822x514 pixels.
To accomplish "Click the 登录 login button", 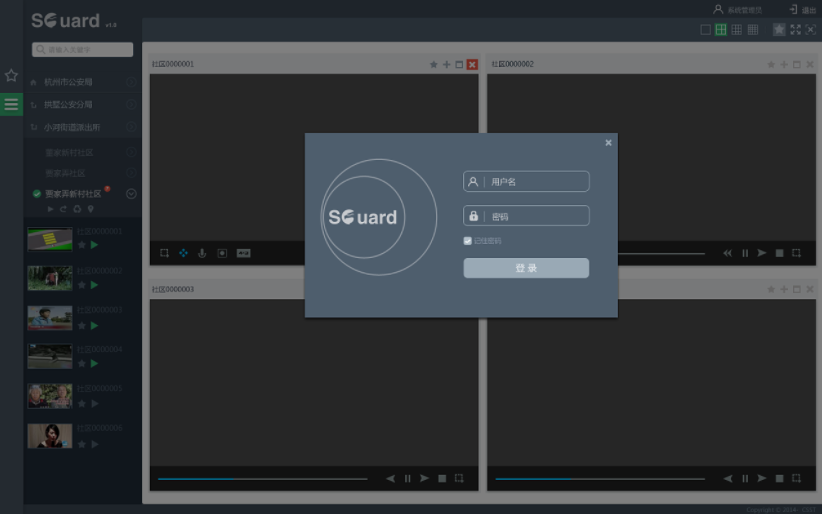I will pos(526,268).
